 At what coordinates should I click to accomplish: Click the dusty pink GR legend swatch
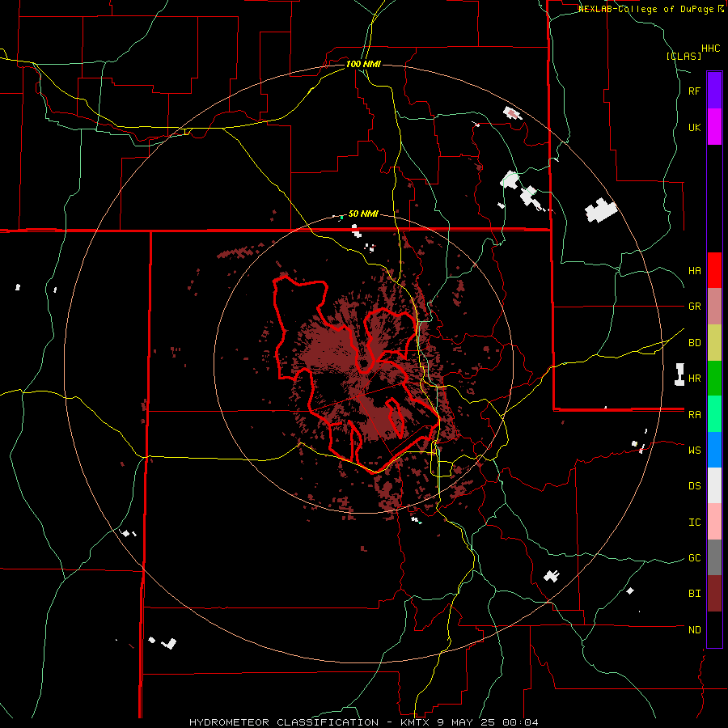point(714,307)
